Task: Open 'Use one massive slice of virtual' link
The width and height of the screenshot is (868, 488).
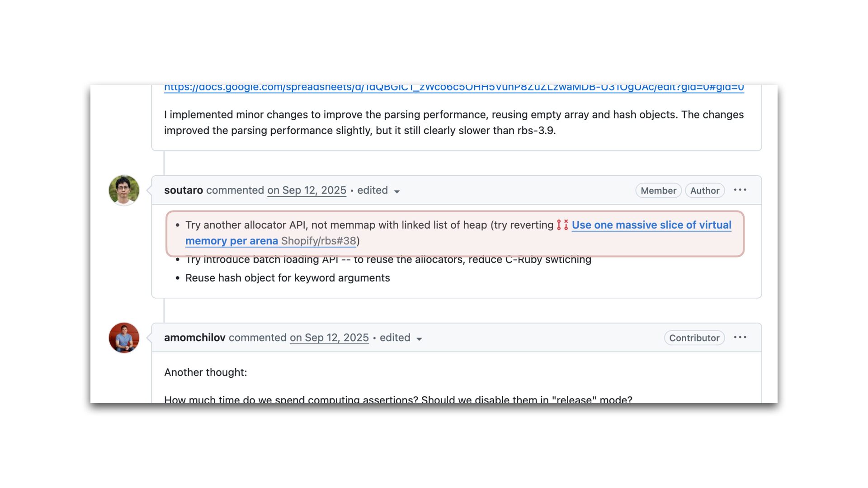Action: (x=651, y=225)
